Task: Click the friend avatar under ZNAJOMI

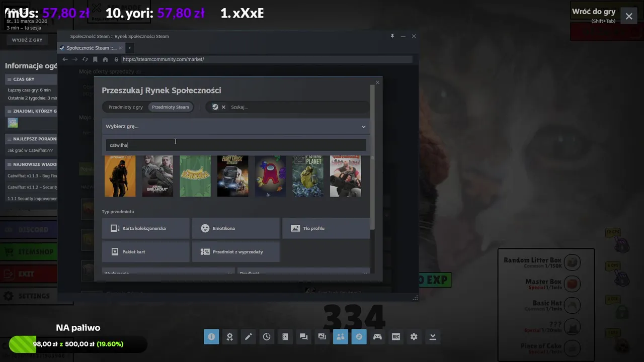Action: [13, 123]
